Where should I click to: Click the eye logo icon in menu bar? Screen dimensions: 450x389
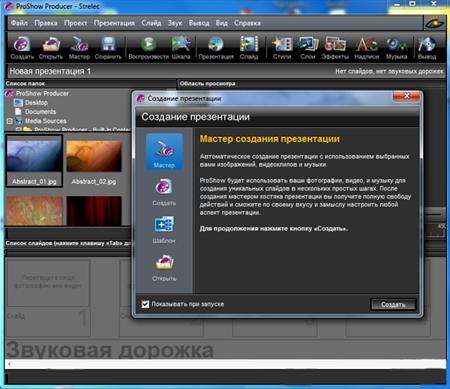(x=435, y=23)
